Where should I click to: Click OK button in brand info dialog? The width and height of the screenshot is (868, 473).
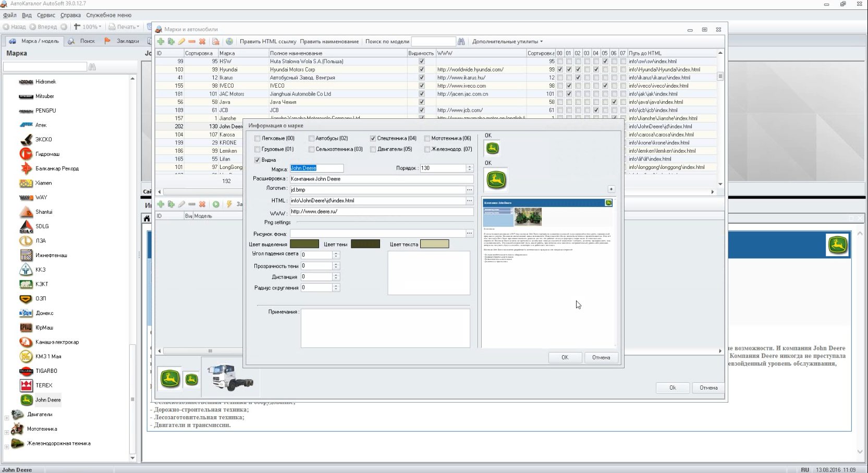pyautogui.click(x=565, y=358)
